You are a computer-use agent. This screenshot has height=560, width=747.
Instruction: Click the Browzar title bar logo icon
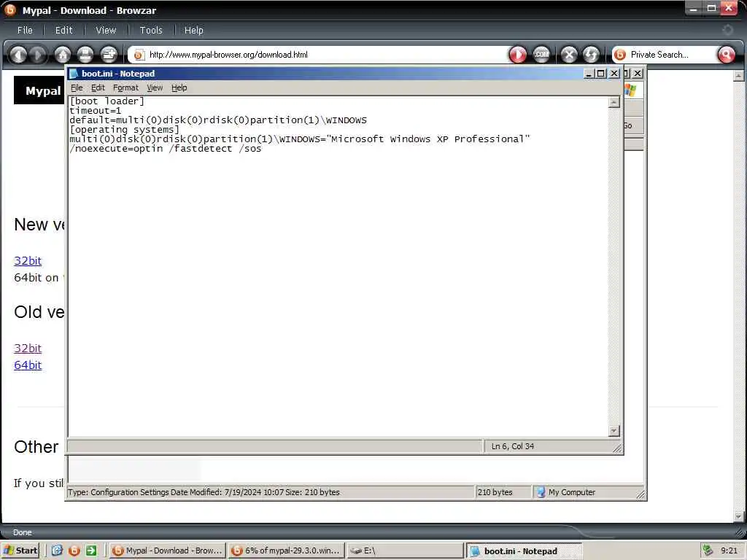tap(10, 9)
